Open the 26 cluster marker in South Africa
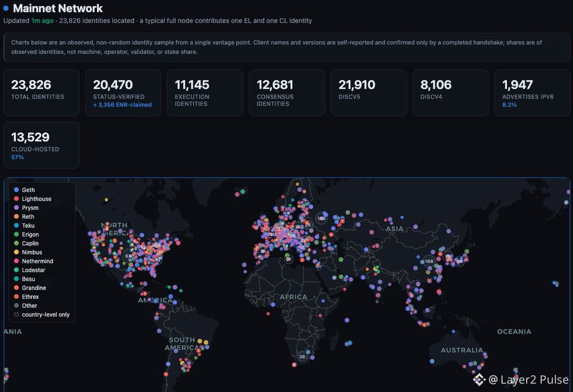The width and height of the screenshot is (573, 392). (x=302, y=357)
